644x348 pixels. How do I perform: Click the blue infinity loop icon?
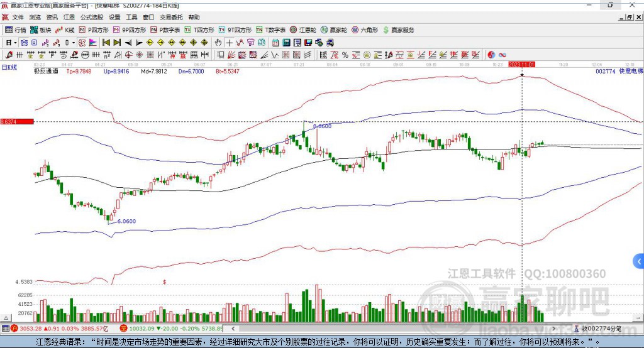tap(502, 55)
